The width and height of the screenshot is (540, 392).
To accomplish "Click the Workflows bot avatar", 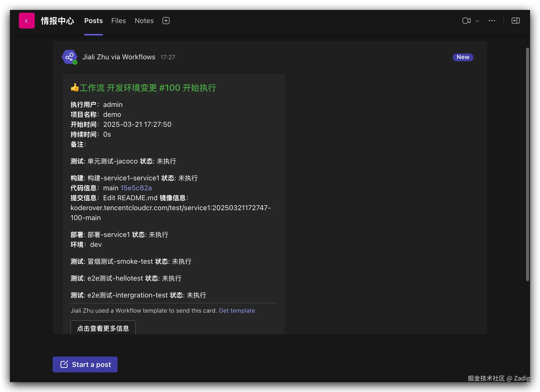I will 70,57.
